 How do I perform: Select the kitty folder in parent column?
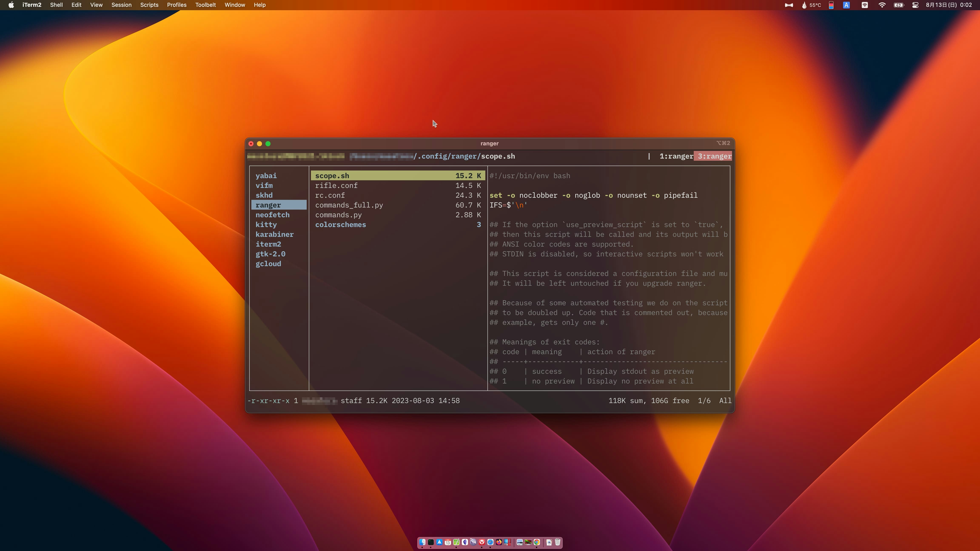[x=266, y=225]
